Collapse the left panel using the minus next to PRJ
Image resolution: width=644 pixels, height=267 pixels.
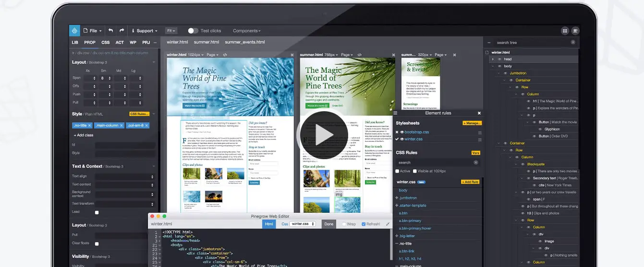point(156,42)
